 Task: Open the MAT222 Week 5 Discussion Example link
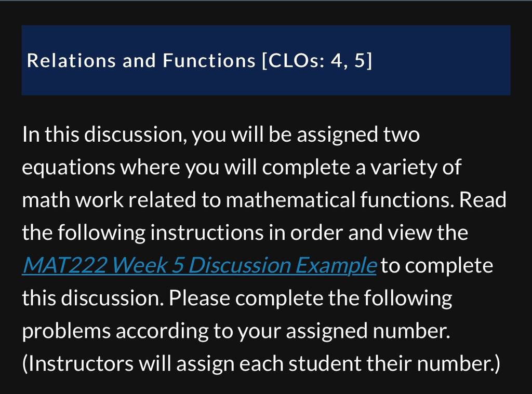pyautogui.click(x=199, y=265)
